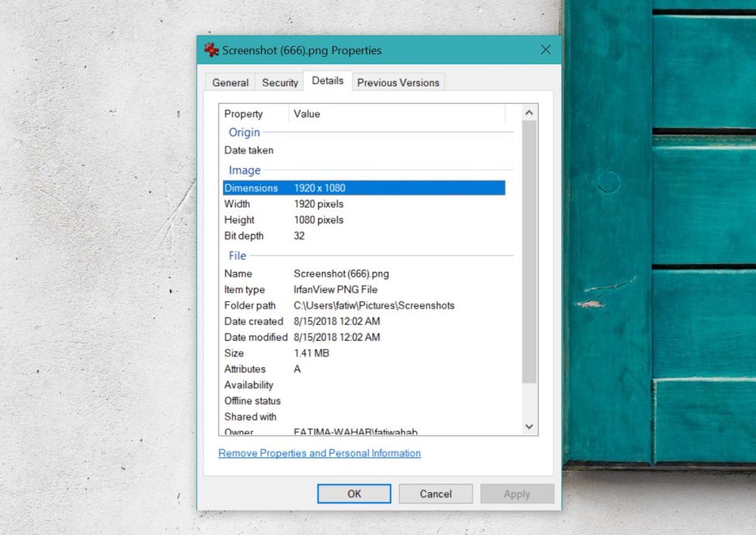Select the Details tab
Image resolution: width=756 pixels, height=535 pixels.
[328, 81]
